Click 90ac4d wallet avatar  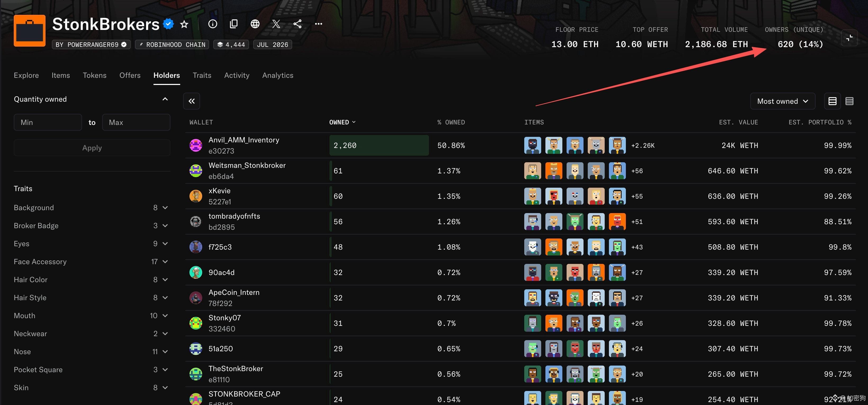[196, 272]
